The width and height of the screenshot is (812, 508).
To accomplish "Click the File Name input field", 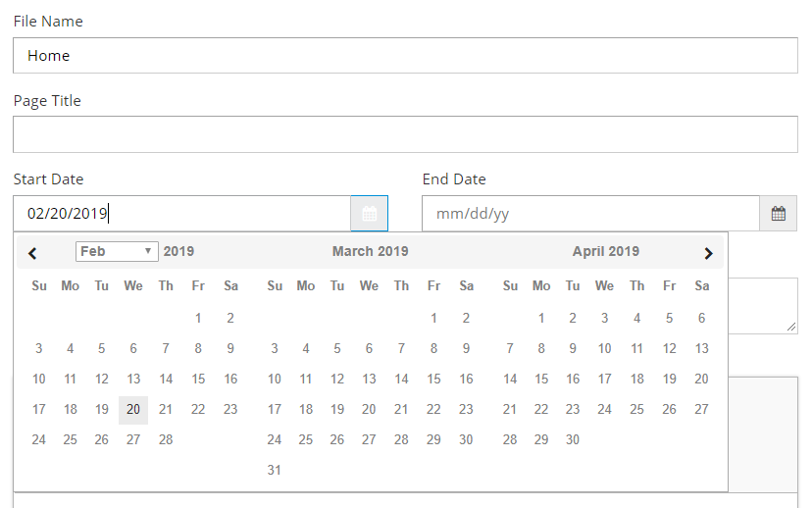I will pyautogui.click(x=405, y=56).
